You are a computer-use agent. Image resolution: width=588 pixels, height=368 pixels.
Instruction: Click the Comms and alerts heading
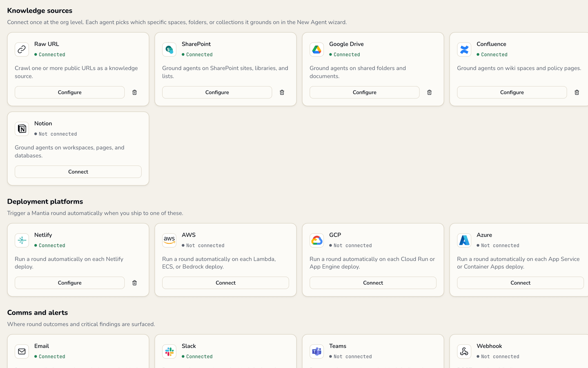pyautogui.click(x=38, y=312)
